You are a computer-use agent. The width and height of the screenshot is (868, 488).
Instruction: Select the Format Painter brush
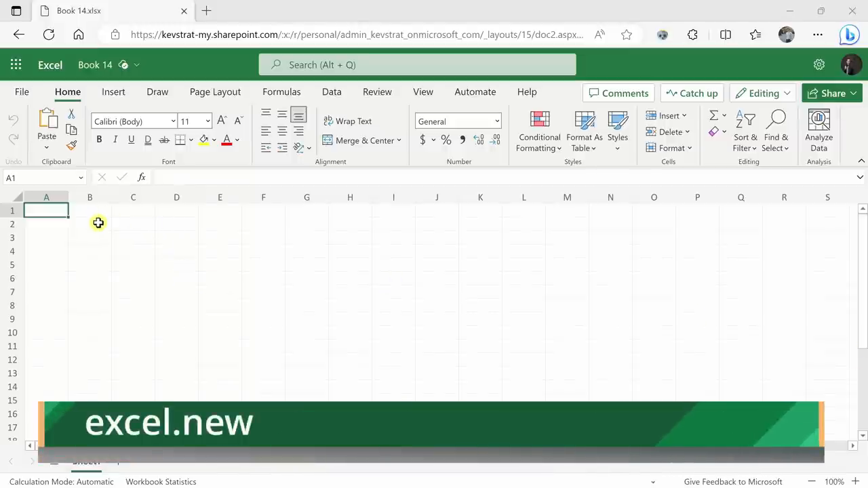tap(71, 145)
